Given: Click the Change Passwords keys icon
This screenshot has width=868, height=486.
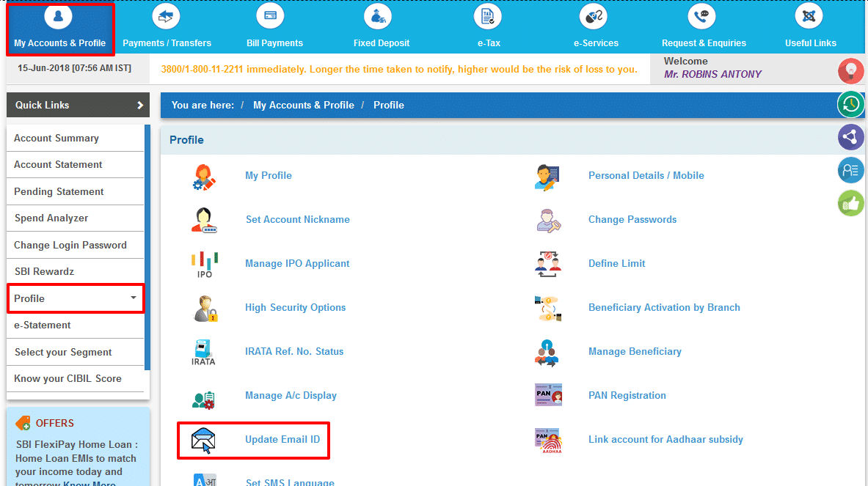Looking at the screenshot, I should click(x=548, y=221).
